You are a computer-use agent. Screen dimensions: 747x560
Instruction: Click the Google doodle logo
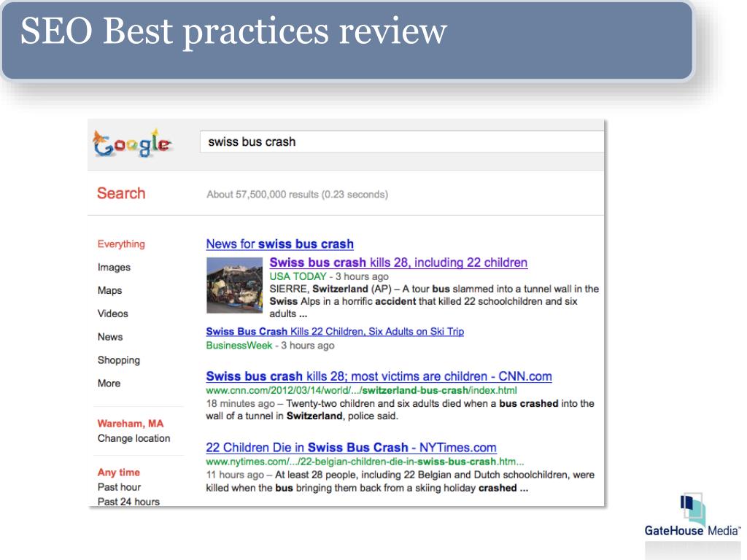132,143
